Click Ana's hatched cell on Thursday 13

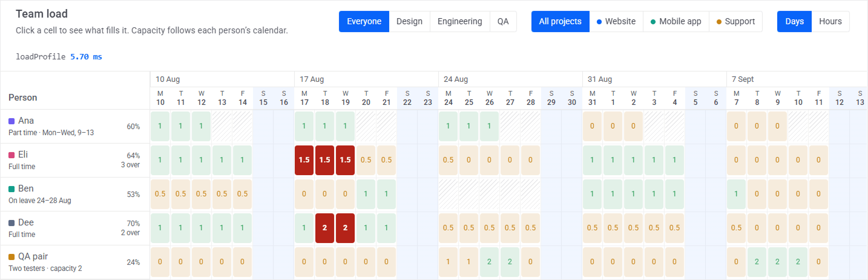[222, 126]
